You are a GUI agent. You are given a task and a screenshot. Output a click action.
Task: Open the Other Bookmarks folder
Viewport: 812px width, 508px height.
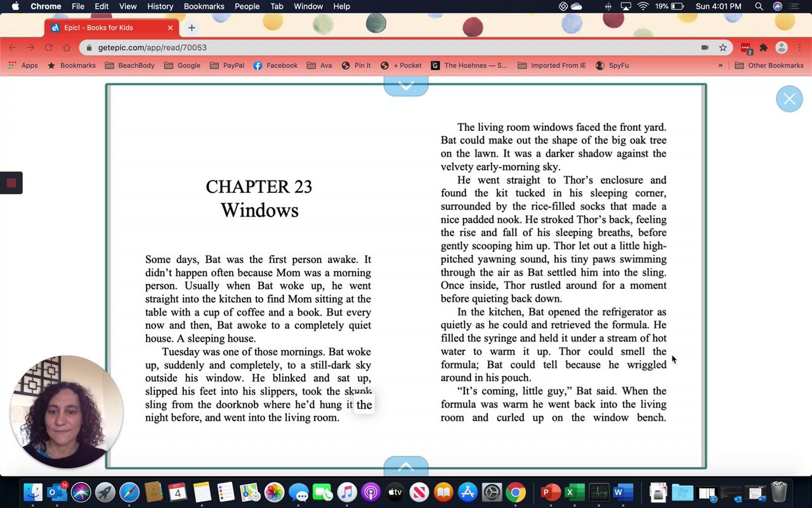769,65
